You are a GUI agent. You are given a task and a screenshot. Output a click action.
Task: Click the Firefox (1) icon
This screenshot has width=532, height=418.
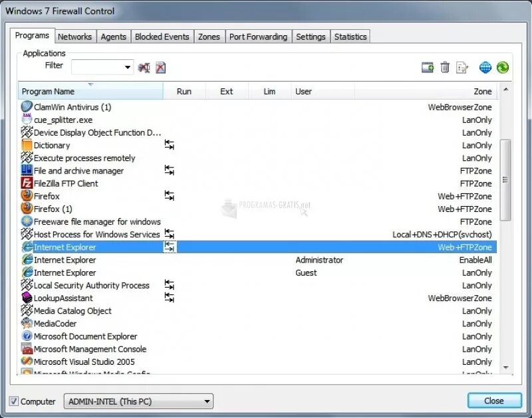point(27,209)
